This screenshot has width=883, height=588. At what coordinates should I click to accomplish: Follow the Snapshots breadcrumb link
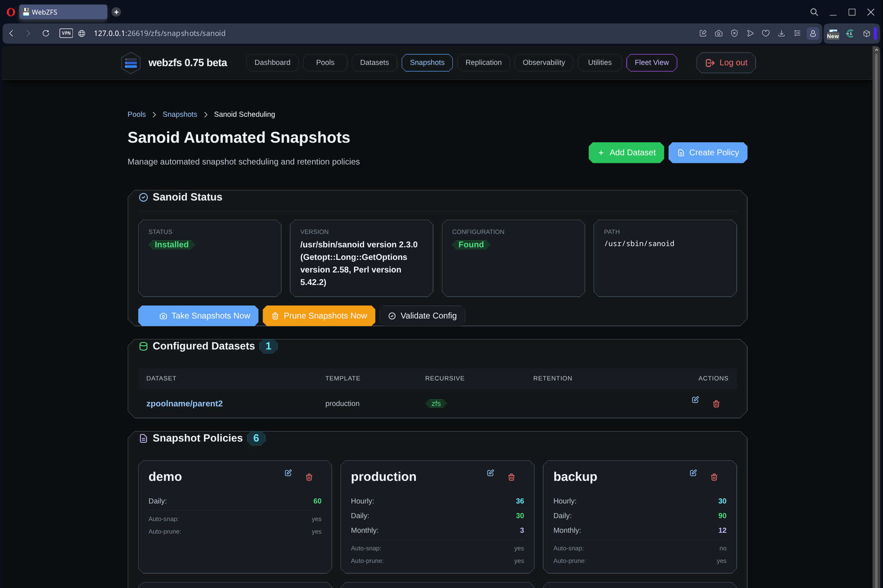(180, 114)
